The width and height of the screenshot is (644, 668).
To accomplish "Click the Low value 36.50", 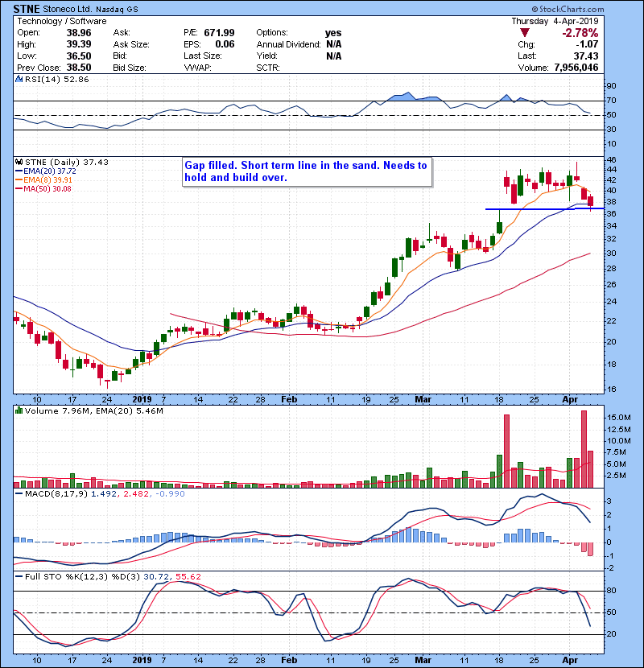I will pos(79,56).
